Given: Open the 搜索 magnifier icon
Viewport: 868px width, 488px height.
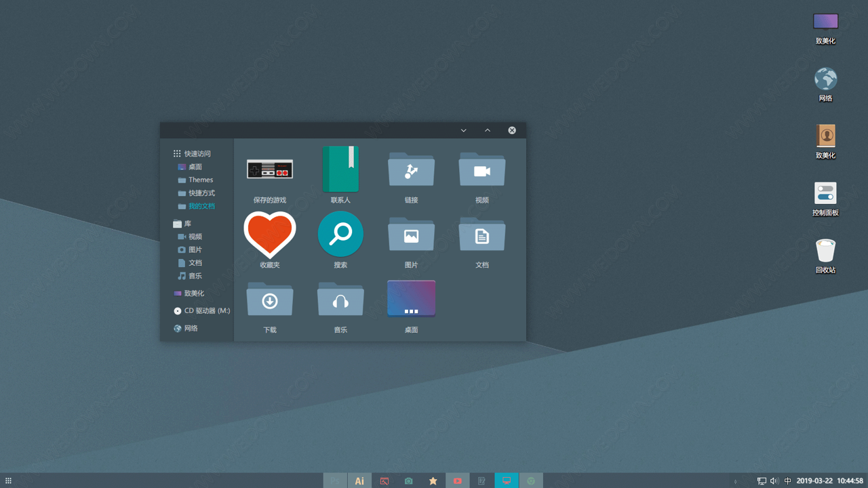Looking at the screenshot, I should (340, 234).
